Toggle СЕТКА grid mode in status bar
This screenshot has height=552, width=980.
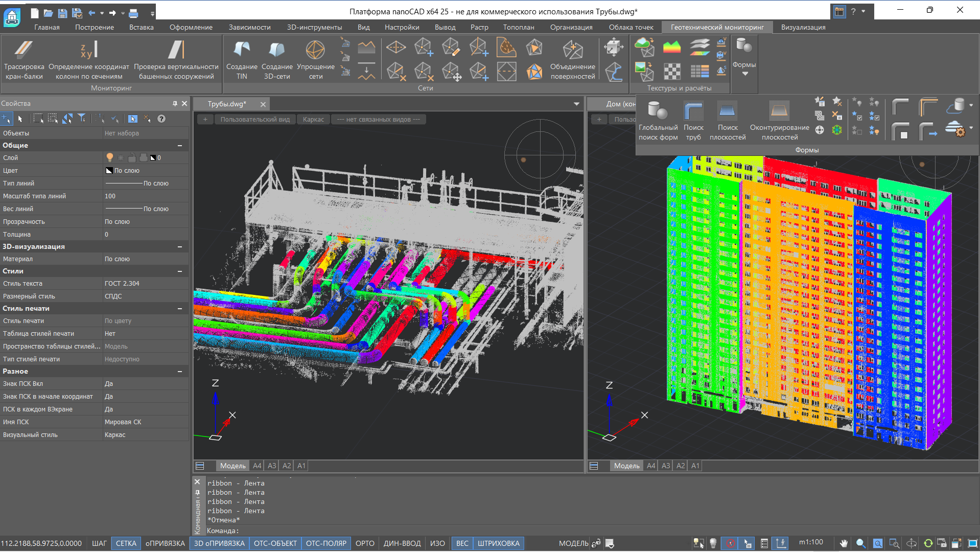pyautogui.click(x=126, y=543)
